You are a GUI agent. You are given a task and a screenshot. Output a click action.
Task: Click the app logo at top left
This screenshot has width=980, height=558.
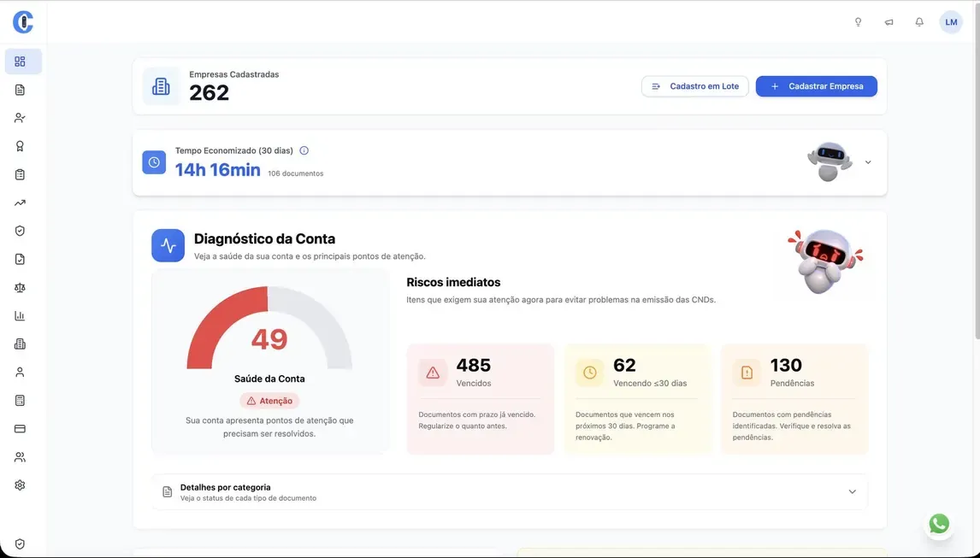coord(22,22)
